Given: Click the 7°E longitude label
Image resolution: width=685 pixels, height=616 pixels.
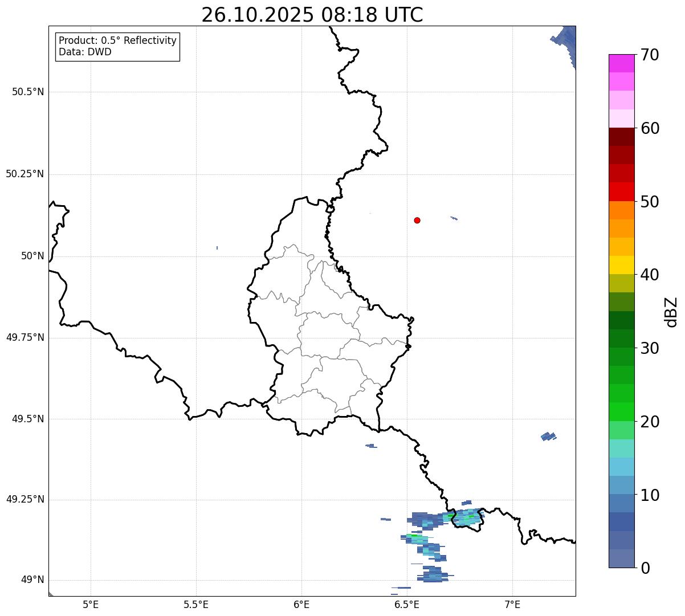Looking at the screenshot, I should tap(512, 604).
